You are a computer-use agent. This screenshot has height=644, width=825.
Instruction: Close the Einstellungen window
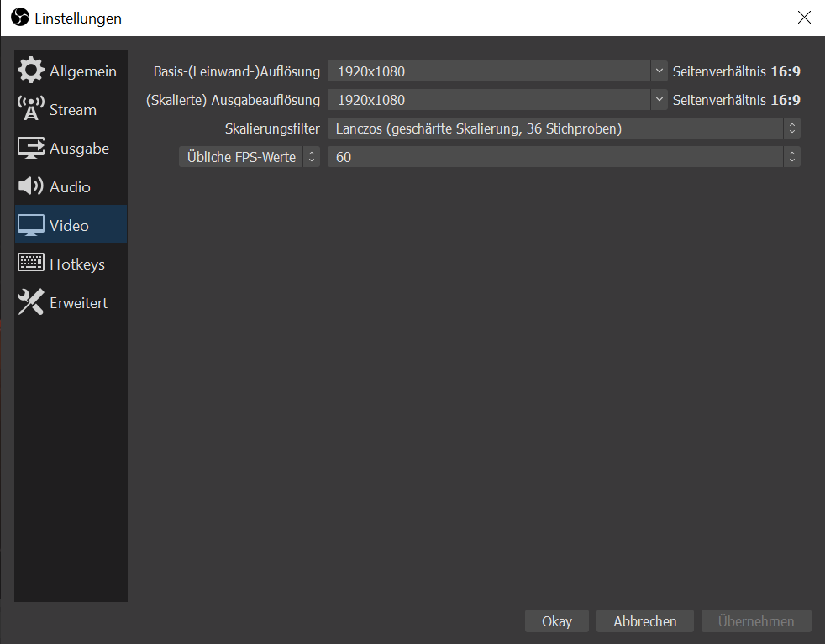pos(803,18)
